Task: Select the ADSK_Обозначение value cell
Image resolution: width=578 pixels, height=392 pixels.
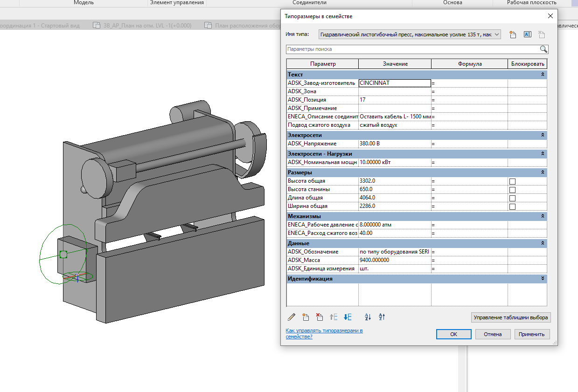Action: click(x=395, y=252)
